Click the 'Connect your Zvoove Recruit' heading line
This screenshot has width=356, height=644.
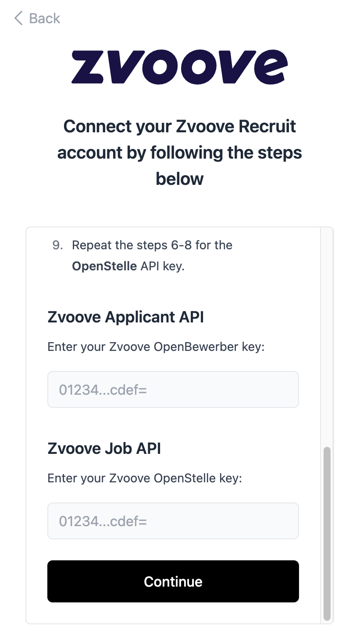(180, 126)
